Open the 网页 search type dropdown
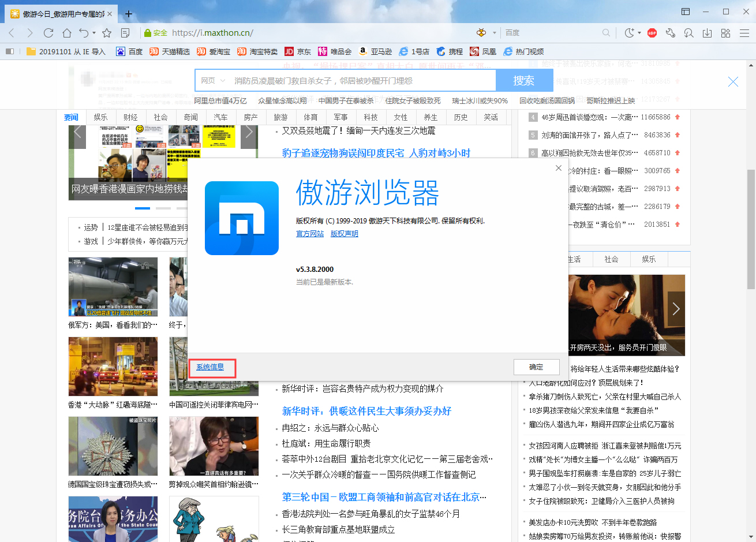Screen dimensions: 756x542 211,80
